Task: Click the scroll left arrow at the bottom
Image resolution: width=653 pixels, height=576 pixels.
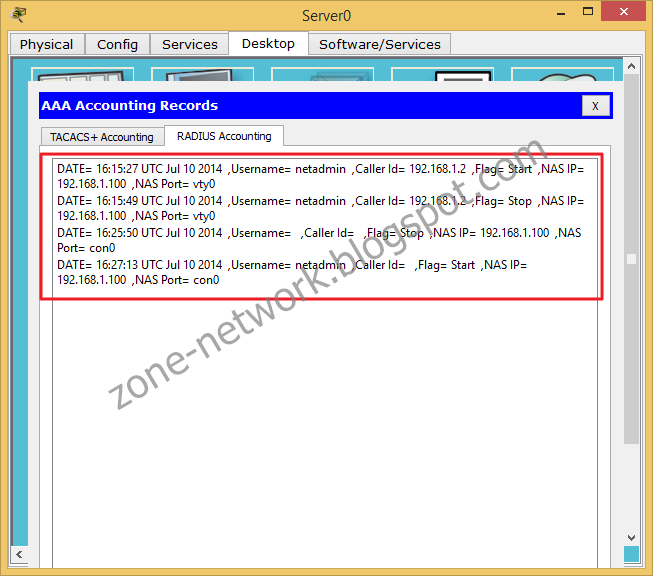Action: pyautogui.click(x=19, y=555)
